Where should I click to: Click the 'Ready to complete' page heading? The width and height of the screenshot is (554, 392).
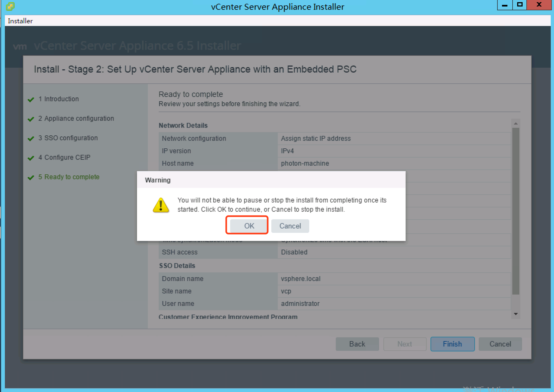[191, 94]
